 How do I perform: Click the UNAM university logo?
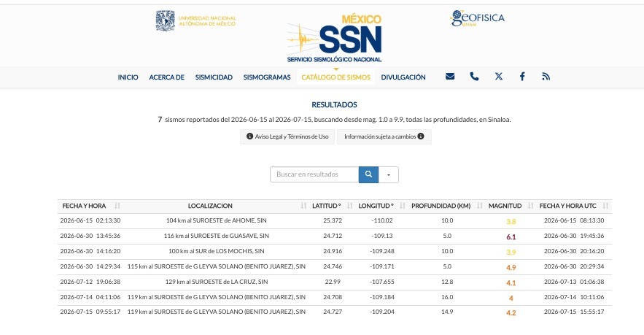click(x=196, y=20)
